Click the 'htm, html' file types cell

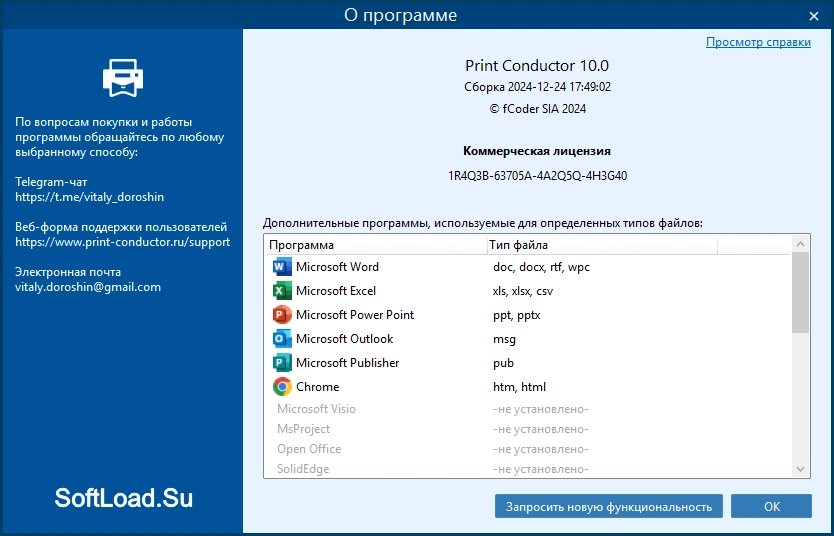pos(519,387)
